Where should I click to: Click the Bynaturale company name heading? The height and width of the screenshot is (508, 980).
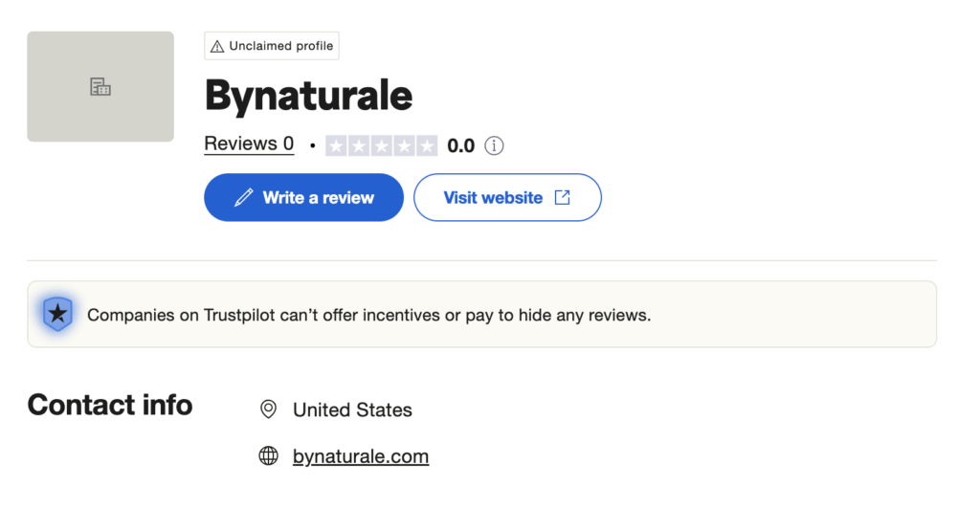pos(308,97)
